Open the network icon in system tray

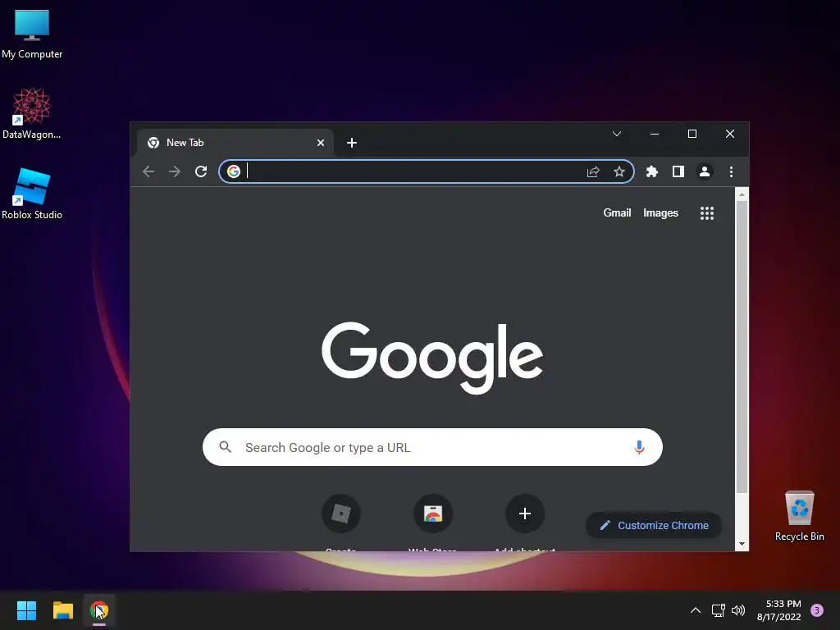718,610
